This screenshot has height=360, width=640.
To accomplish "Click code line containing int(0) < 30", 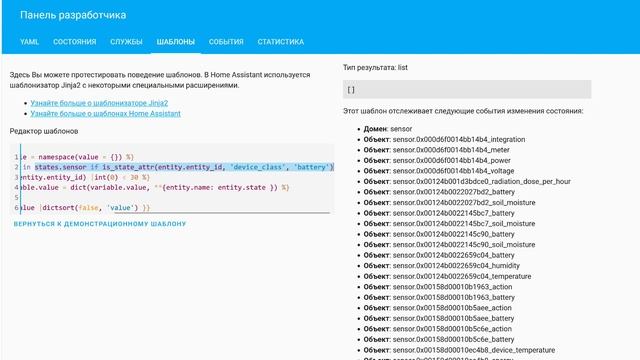I will tap(85, 177).
